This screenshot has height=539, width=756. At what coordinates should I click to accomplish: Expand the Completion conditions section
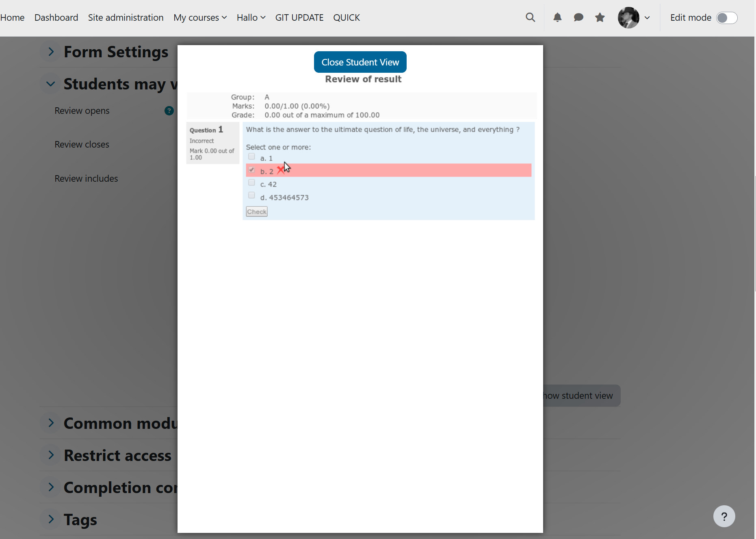click(x=51, y=487)
